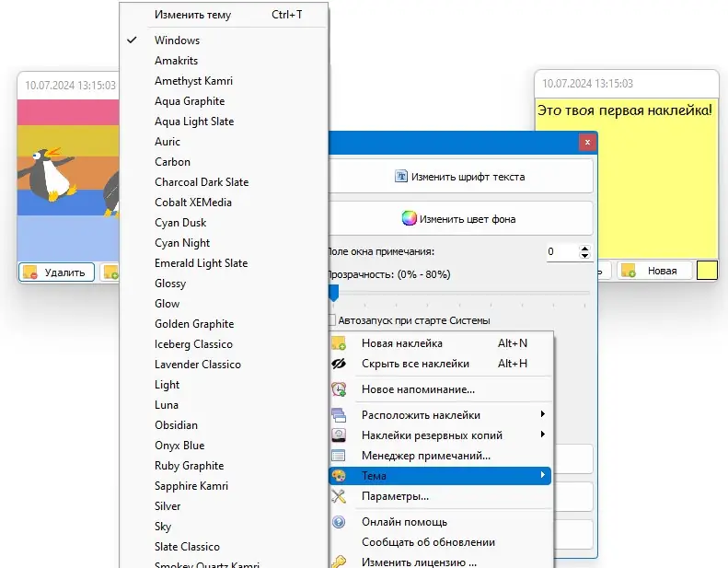The width and height of the screenshot is (728, 568).
Task: Click Сообщать об обновлении entry
Action: tap(441, 542)
